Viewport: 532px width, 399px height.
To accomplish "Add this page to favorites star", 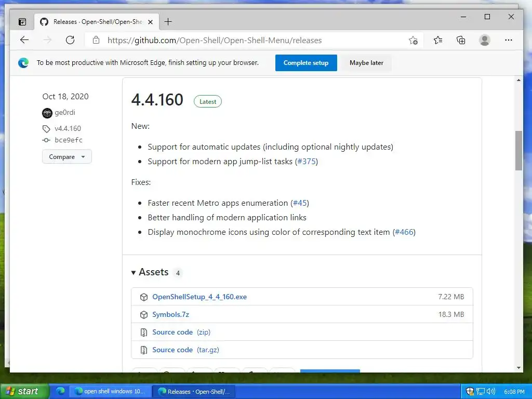I will [413, 41].
